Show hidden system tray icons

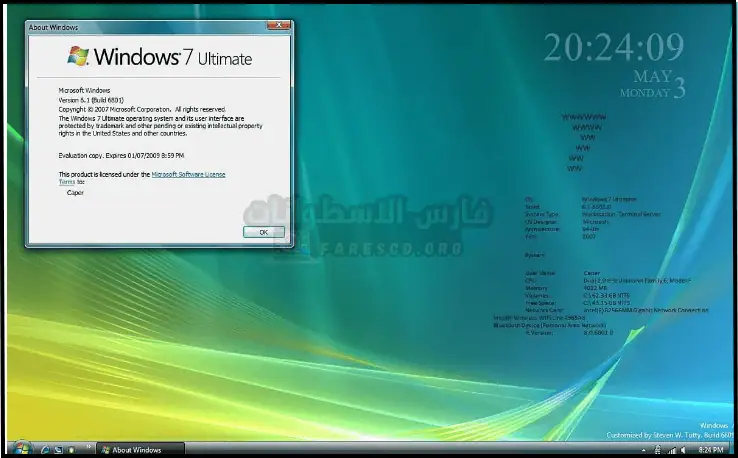click(644, 450)
